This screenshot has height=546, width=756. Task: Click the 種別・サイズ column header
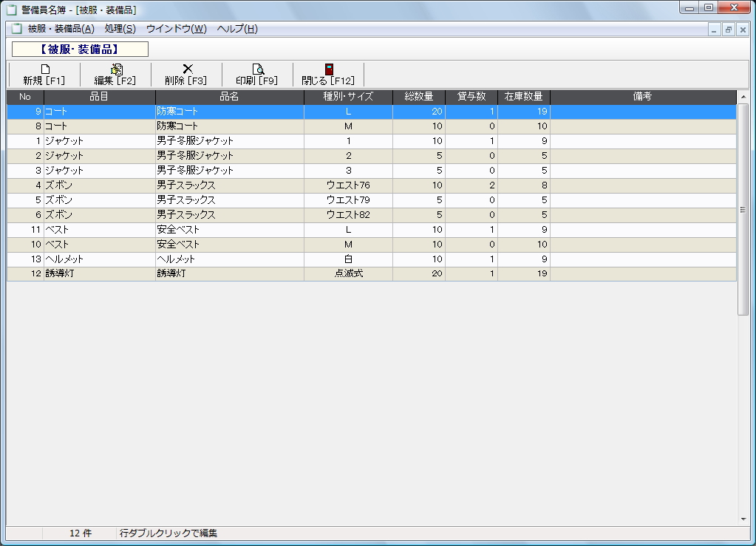coord(348,97)
